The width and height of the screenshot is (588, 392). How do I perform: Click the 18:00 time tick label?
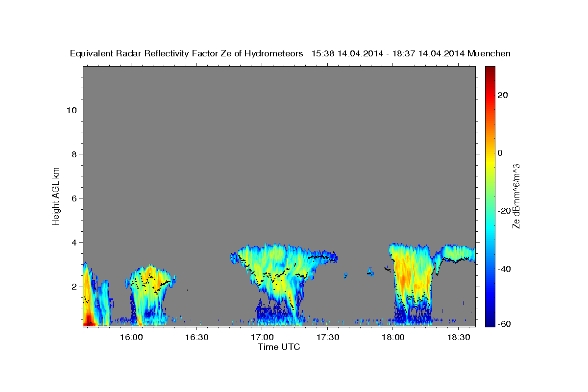392,338
